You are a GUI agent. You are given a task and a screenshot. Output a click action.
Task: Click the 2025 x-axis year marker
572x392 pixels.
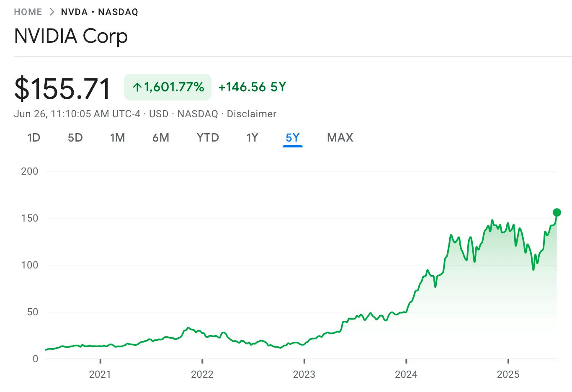[x=508, y=374]
